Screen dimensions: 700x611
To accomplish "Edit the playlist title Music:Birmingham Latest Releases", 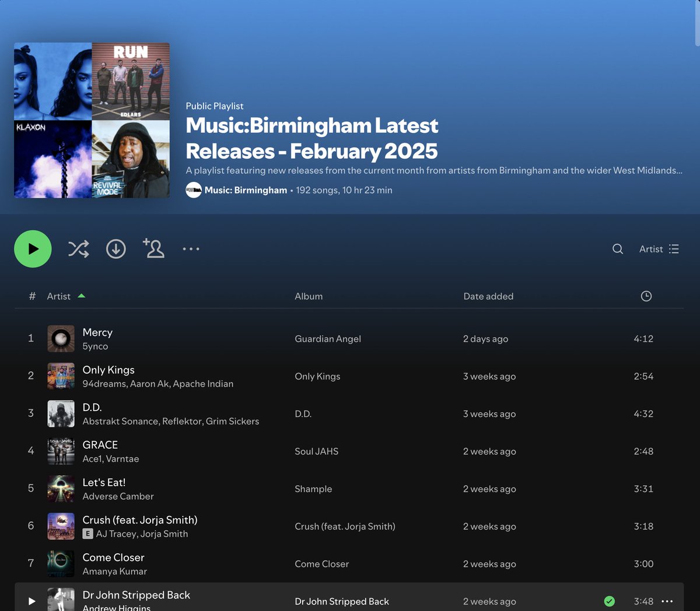I will click(x=312, y=138).
